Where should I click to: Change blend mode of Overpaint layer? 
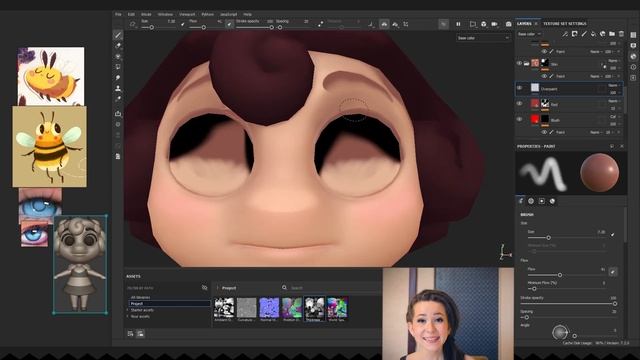pos(613,85)
